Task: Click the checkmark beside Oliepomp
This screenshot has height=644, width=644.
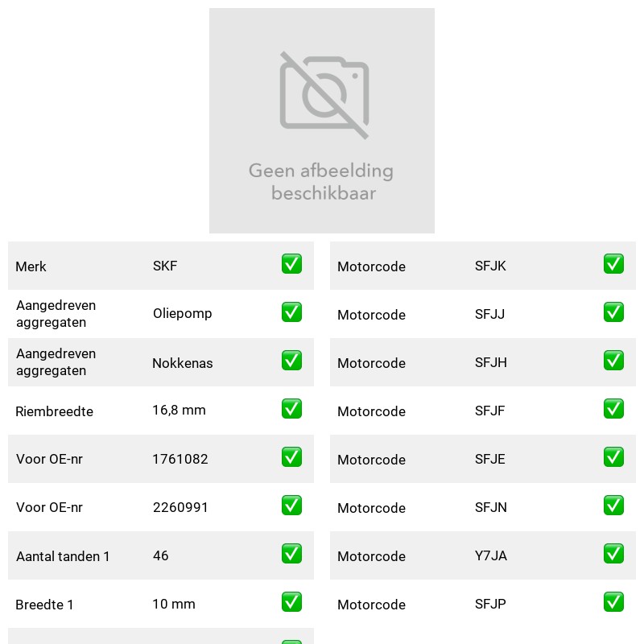Action: point(291,312)
